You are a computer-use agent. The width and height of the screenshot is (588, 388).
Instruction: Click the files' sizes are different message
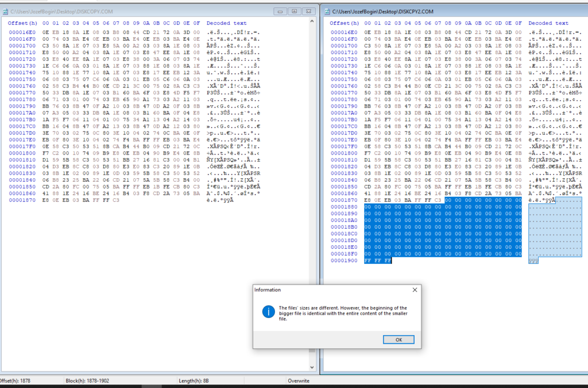pyautogui.click(x=343, y=313)
